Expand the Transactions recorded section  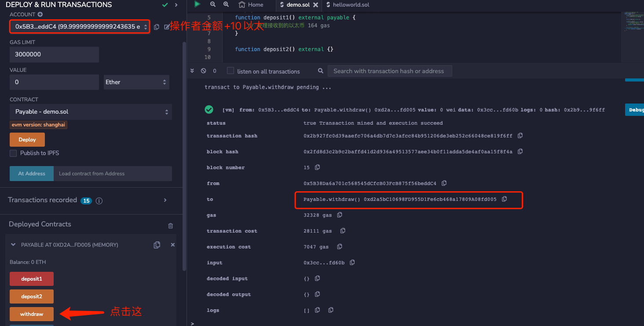tap(165, 200)
